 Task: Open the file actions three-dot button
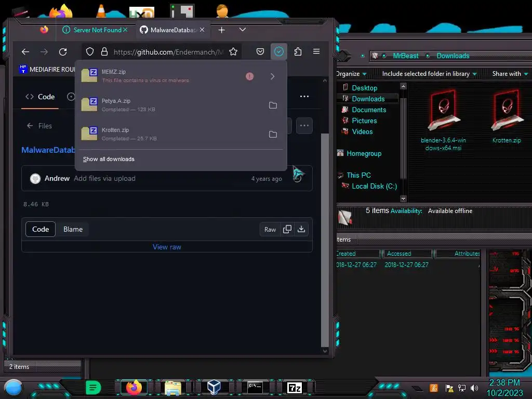pyautogui.click(x=304, y=126)
